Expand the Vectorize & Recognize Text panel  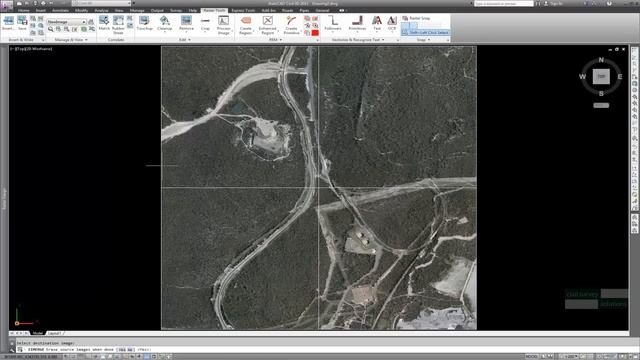point(358,40)
